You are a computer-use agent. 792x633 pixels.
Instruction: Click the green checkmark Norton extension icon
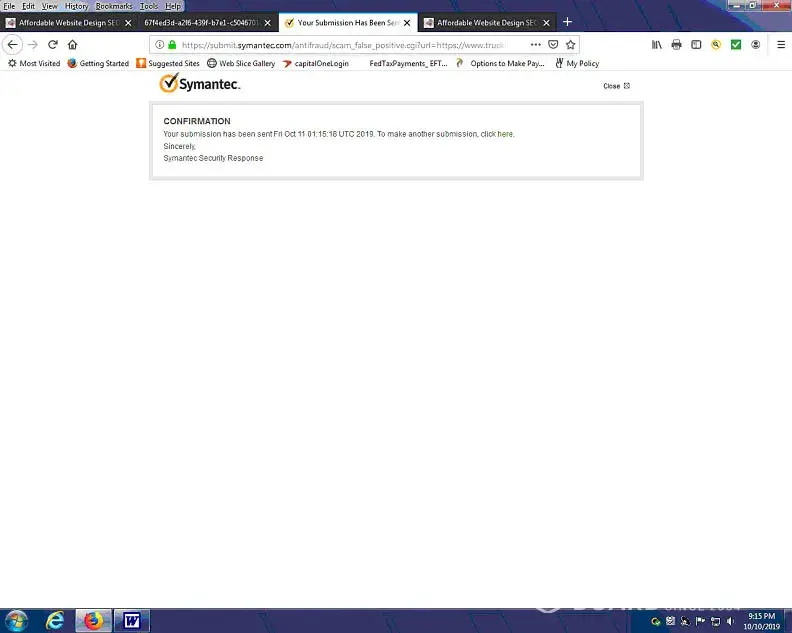point(736,45)
